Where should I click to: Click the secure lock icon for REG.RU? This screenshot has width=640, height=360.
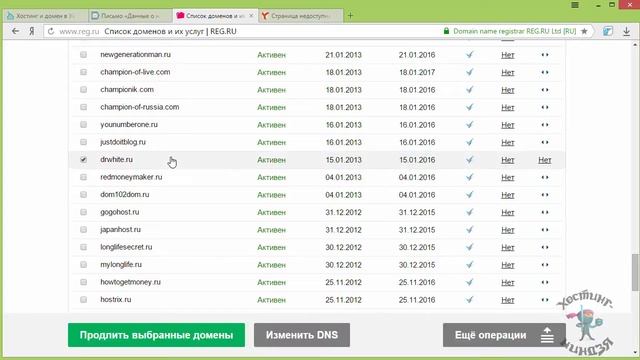pyautogui.click(x=446, y=31)
